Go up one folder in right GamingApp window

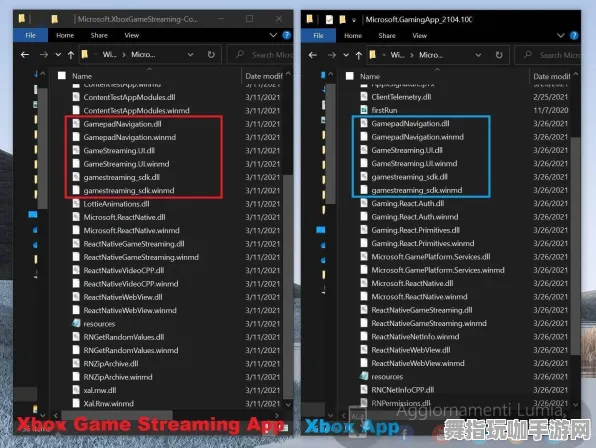[359, 55]
